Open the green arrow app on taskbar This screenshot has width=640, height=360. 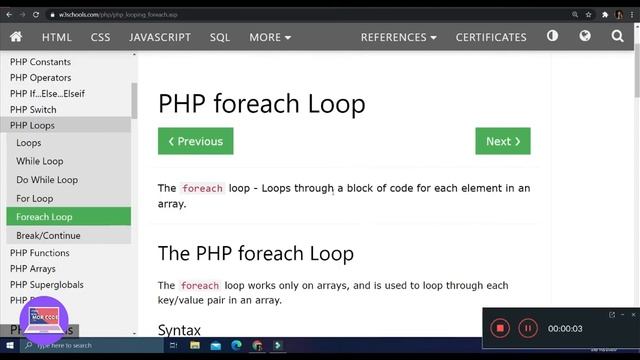pyautogui.click(x=278, y=345)
